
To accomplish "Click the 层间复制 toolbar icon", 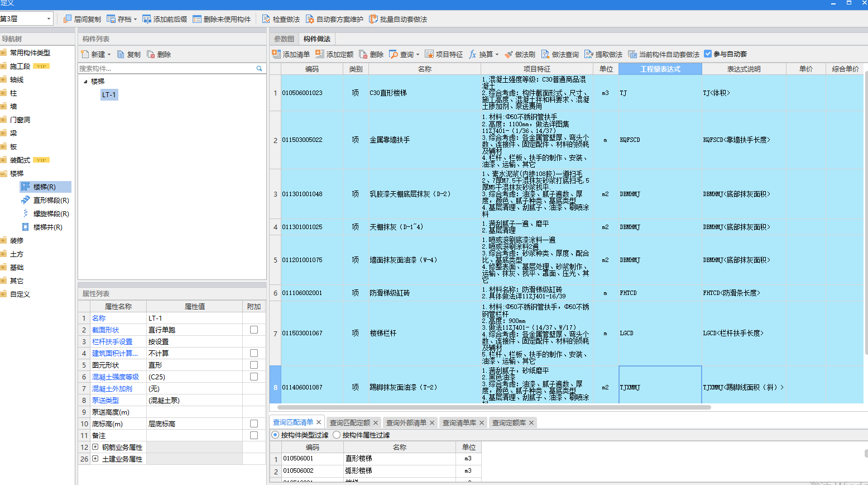I will pos(68,19).
